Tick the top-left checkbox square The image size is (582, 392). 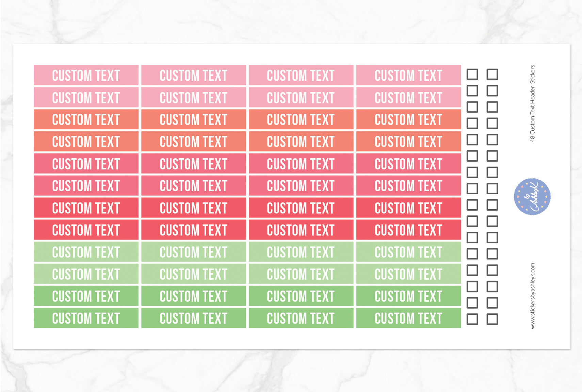[472, 74]
